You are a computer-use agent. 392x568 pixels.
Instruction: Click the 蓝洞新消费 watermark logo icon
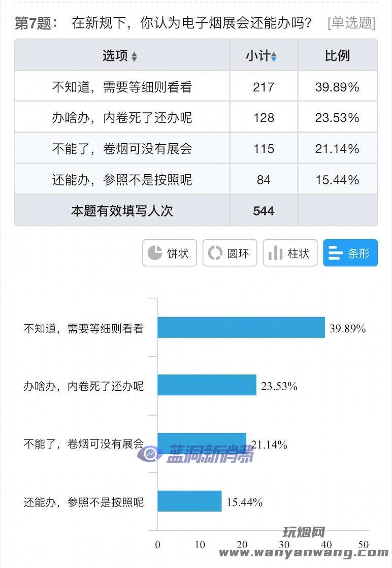[x=150, y=453]
